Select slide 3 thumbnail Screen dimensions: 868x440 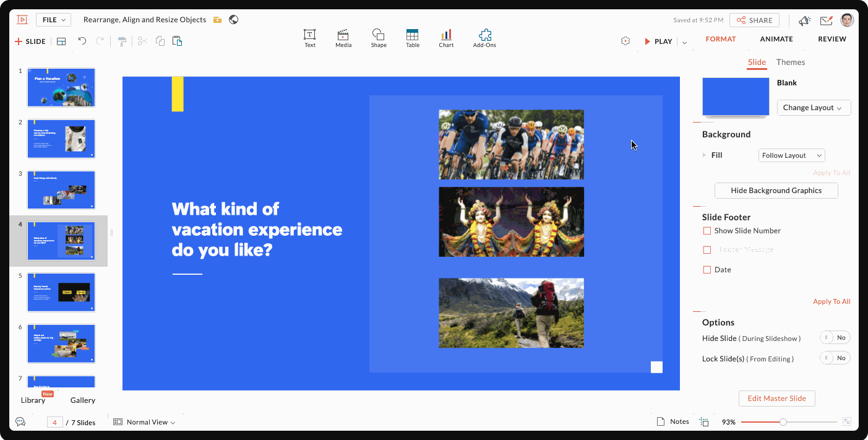pyautogui.click(x=61, y=190)
